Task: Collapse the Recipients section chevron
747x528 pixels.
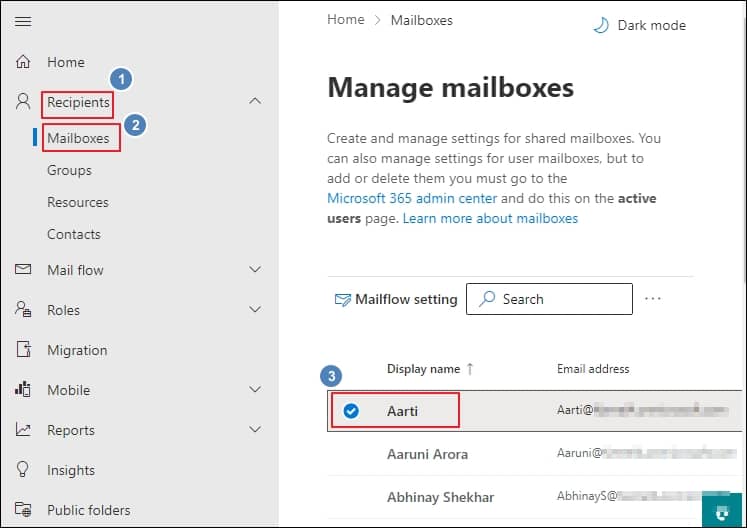Action: point(255,101)
